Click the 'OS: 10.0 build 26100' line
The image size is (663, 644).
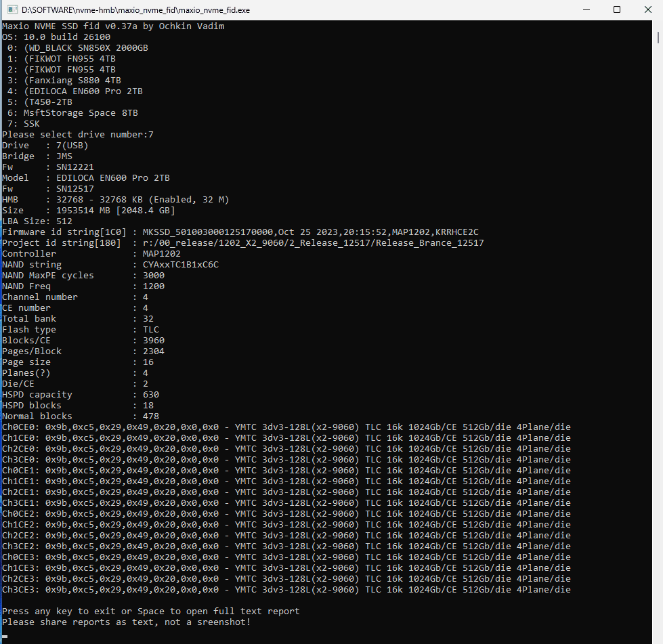56,37
